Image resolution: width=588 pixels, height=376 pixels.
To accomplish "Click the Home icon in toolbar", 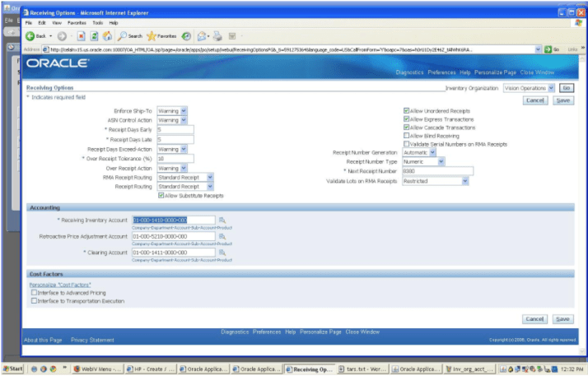I will click(107, 36).
